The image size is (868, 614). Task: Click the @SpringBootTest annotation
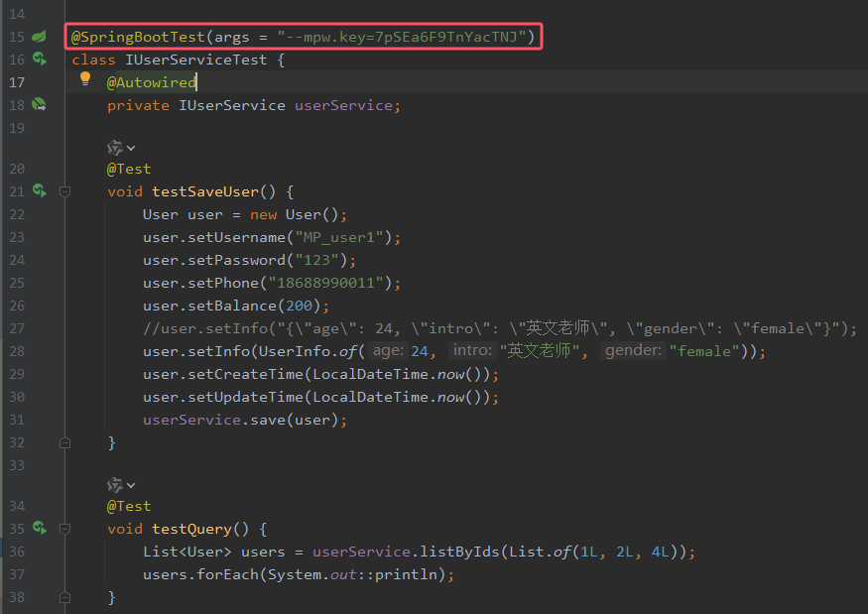coord(138,37)
